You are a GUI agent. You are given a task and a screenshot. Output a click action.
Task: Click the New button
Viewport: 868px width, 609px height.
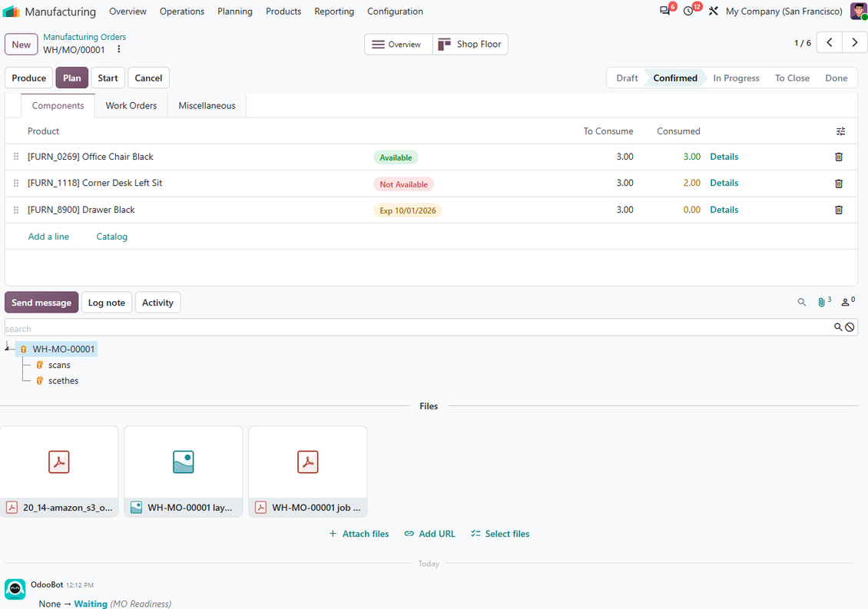pos(22,45)
